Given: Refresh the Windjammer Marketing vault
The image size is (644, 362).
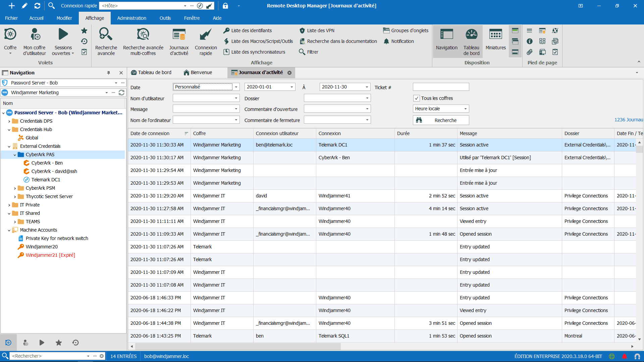Looking at the screenshot, I should click(121, 93).
